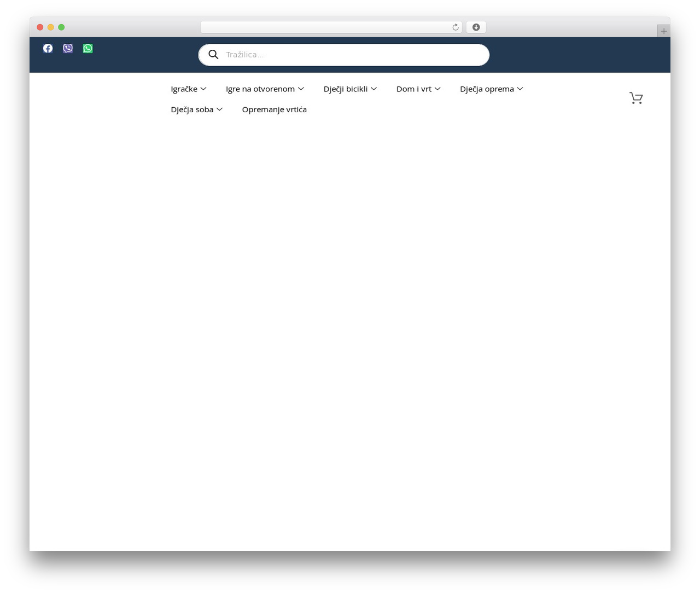Image resolution: width=700 pixels, height=593 pixels.
Task: Open a new browser tab
Action: pyautogui.click(x=663, y=31)
